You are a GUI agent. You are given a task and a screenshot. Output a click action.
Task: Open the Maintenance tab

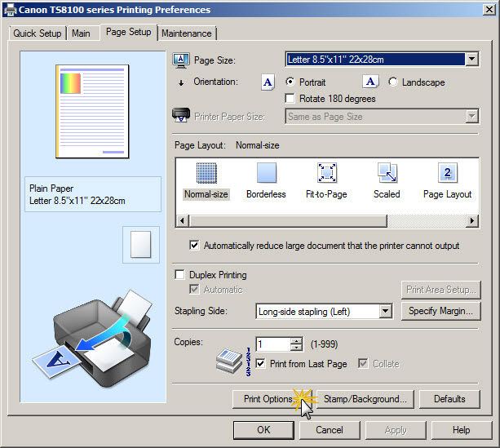point(187,33)
